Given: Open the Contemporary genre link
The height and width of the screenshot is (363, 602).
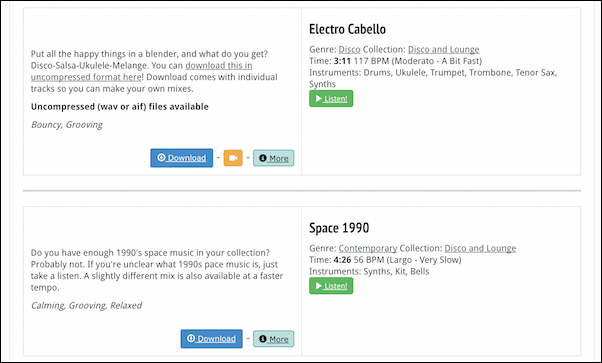Looking at the screenshot, I should click(x=368, y=248).
